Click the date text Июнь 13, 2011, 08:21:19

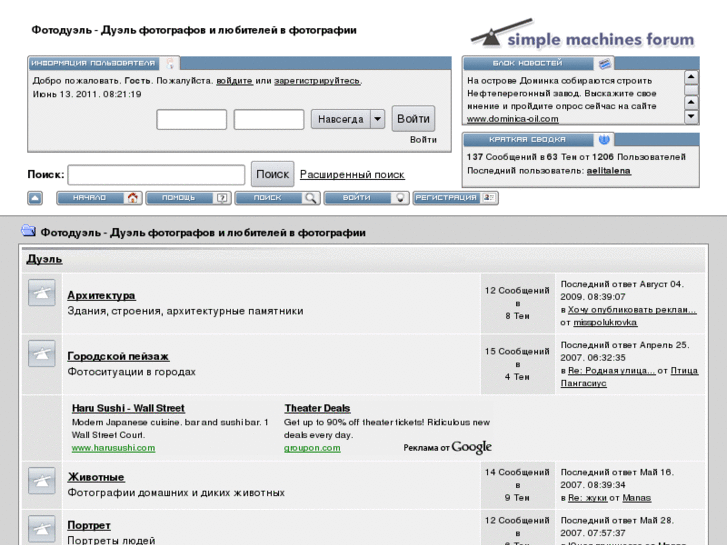point(87,94)
